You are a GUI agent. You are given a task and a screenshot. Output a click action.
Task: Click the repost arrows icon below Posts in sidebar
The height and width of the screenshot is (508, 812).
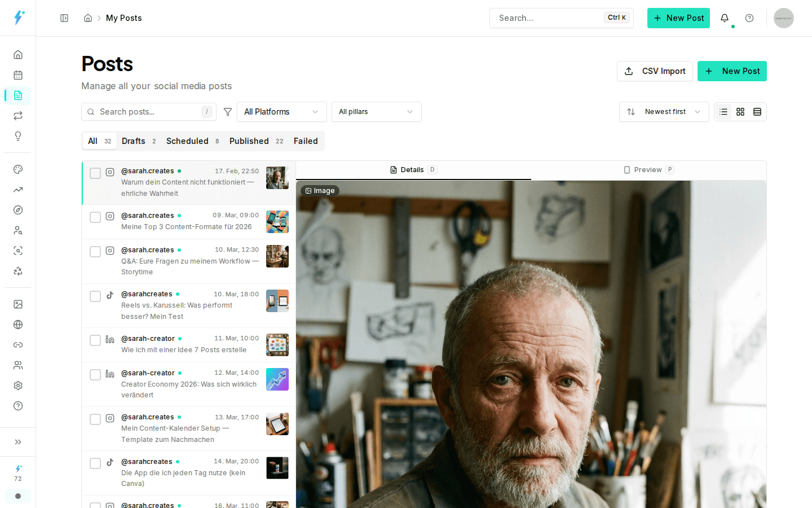17,115
